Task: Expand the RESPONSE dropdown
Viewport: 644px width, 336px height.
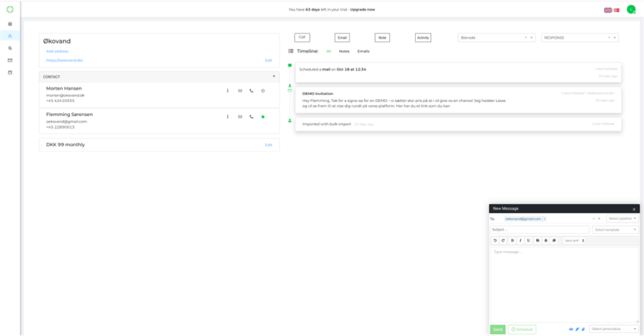Action: [616, 38]
